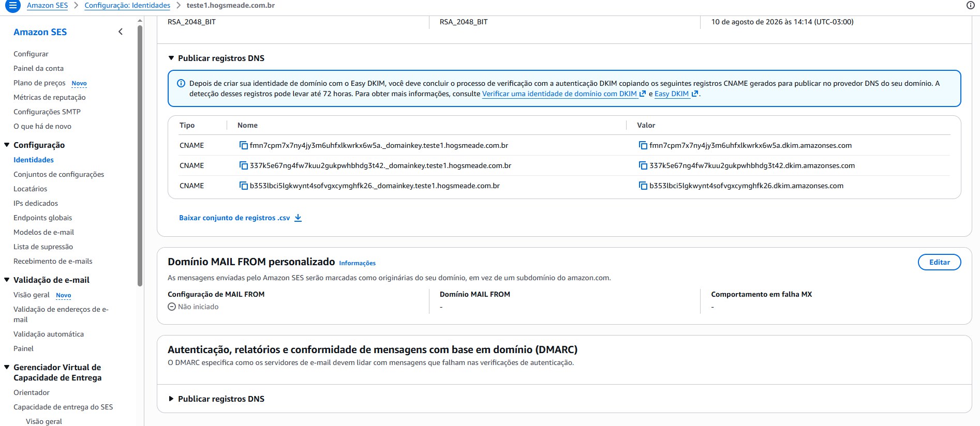This screenshot has height=426, width=980.
Task: Click the Editar button for MAIL FROM
Action: point(939,262)
